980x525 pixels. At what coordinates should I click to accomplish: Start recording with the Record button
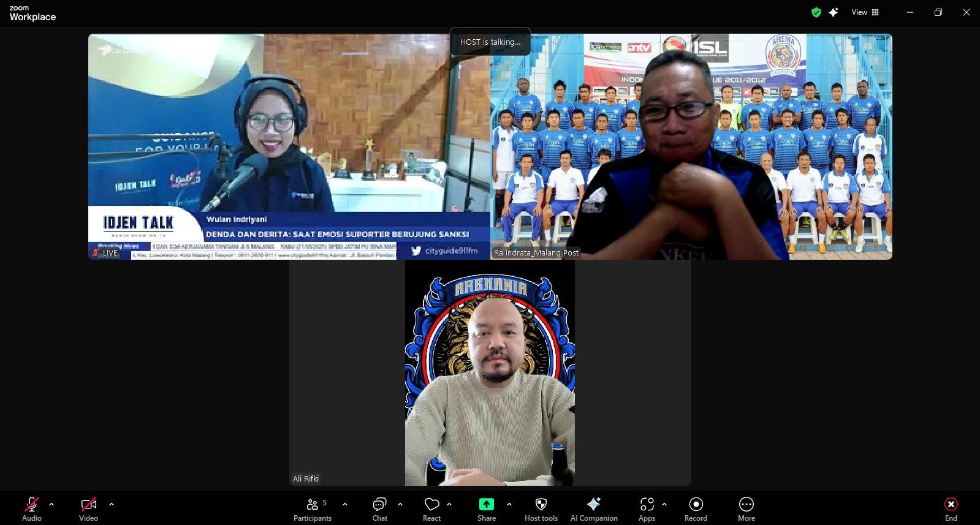696,509
